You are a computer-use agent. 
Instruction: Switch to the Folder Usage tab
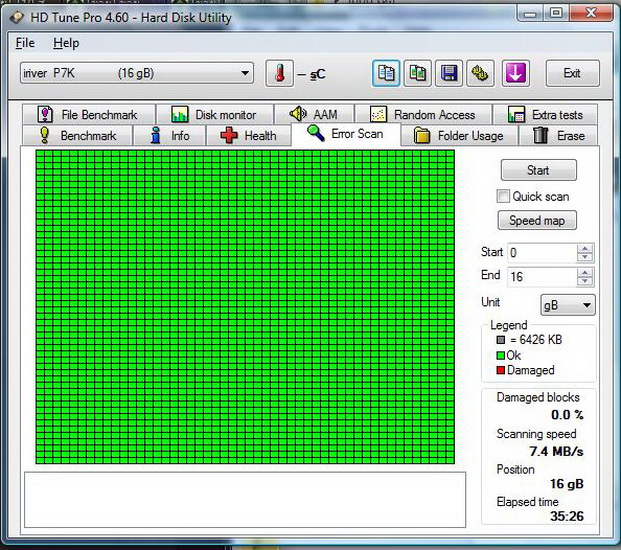457,135
